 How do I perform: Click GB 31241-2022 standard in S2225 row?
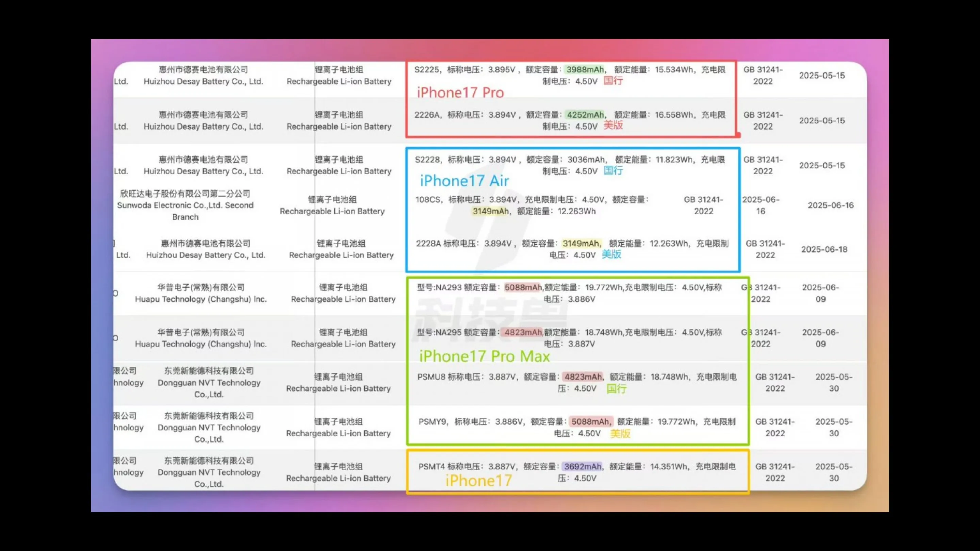tap(763, 75)
